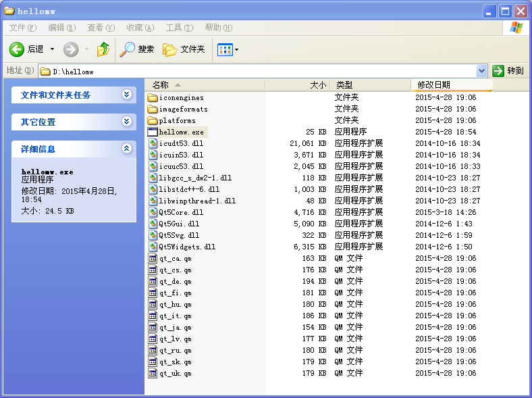
Task: Click the Up one level folder icon
Action: [103, 49]
